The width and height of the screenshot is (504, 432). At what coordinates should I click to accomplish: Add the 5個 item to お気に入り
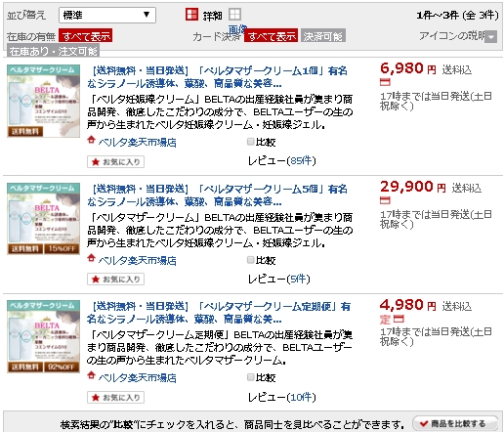point(115,280)
